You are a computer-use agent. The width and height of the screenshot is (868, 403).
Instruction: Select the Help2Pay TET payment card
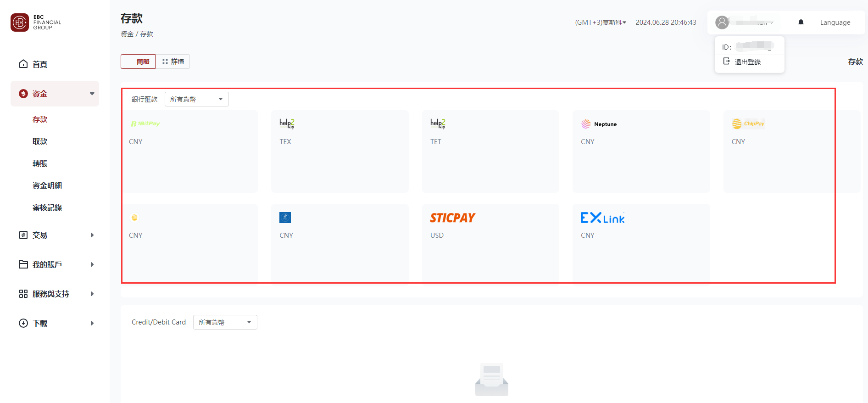pyautogui.click(x=490, y=151)
